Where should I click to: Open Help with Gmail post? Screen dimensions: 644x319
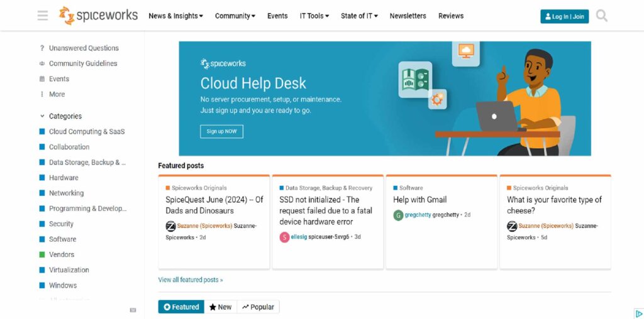(419, 200)
